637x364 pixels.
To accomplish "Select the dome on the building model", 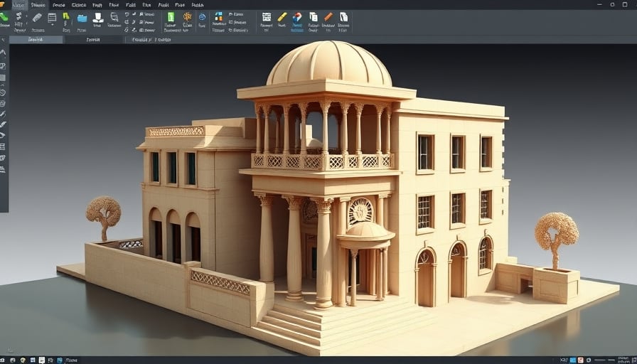I will point(328,64).
